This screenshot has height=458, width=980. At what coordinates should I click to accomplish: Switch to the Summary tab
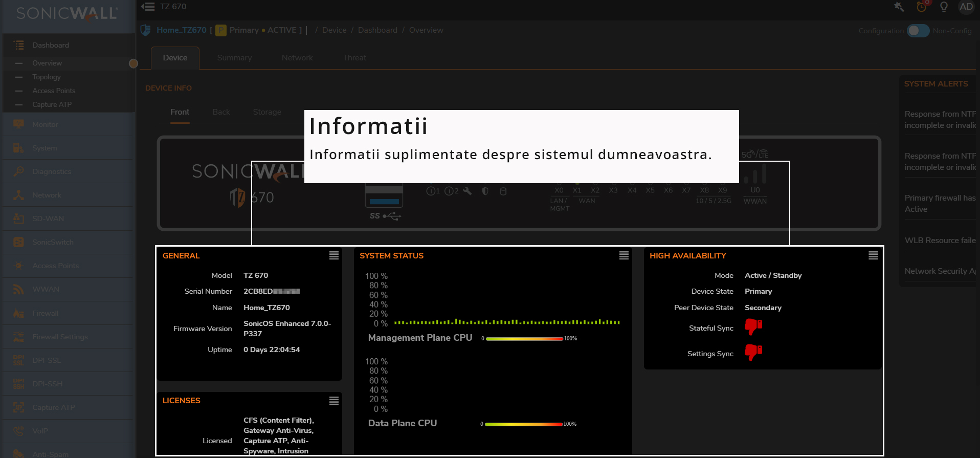[234, 58]
